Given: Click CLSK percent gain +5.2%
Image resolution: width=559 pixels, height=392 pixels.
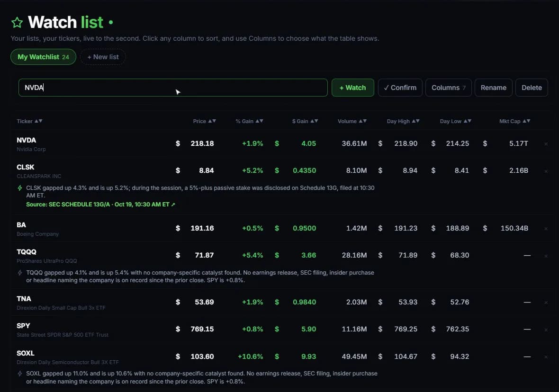Looking at the screenshot, I should pyautogui.click(x=252, y=170).
